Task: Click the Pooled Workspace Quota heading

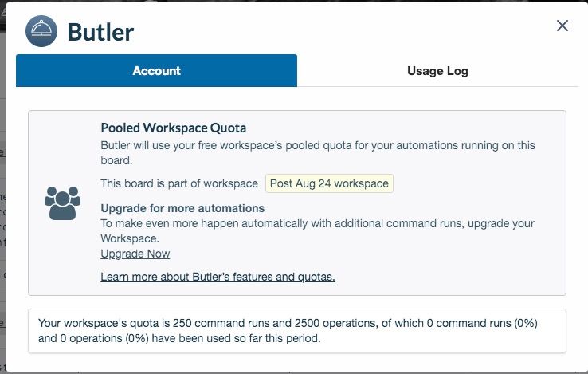Action: pyautogui.click(x=173, y=128)
